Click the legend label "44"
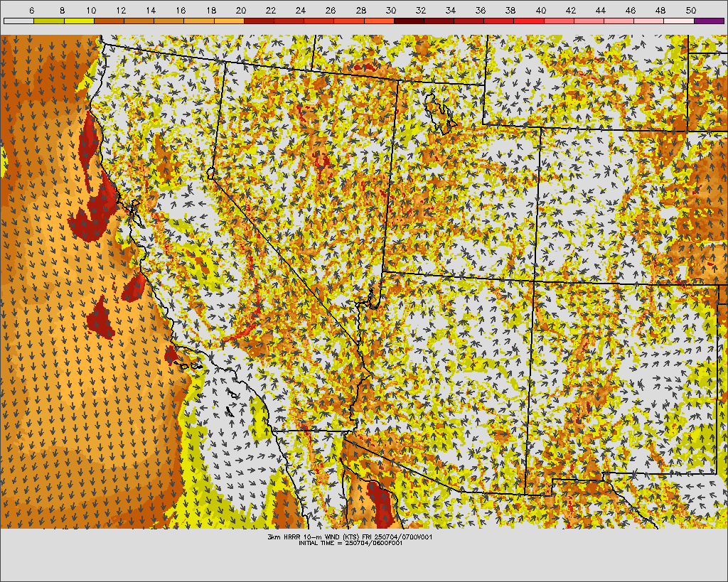728x582 pixels. click(601, 10)
